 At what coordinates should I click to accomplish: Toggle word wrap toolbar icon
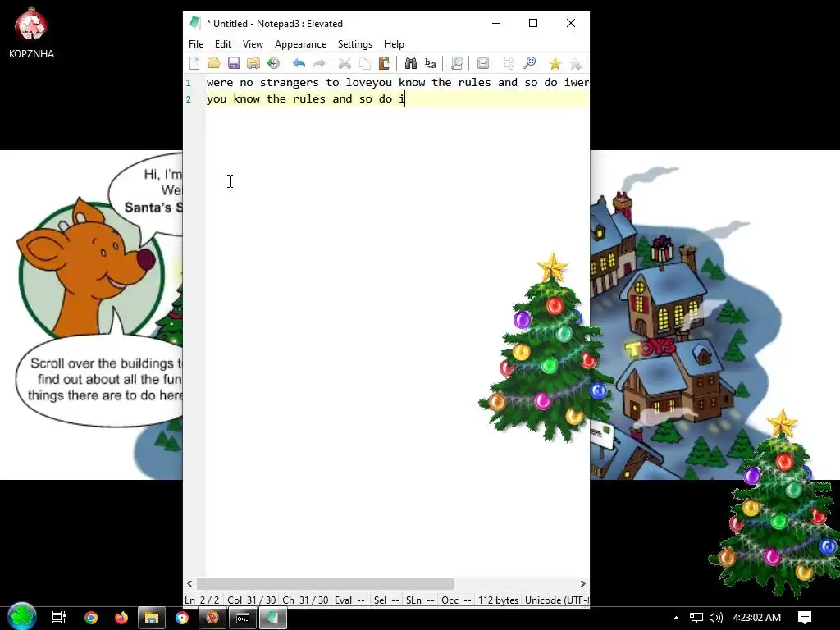(x=482, y=63)
